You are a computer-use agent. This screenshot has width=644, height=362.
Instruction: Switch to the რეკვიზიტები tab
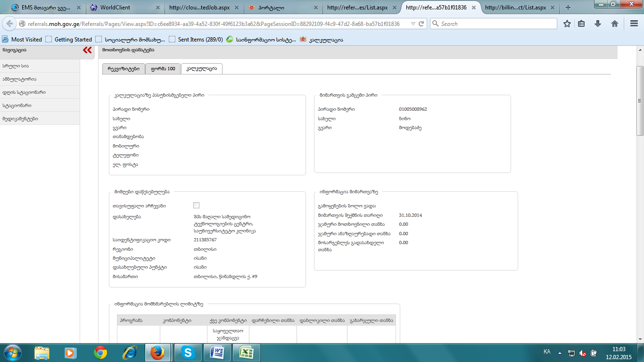[124, 69]
